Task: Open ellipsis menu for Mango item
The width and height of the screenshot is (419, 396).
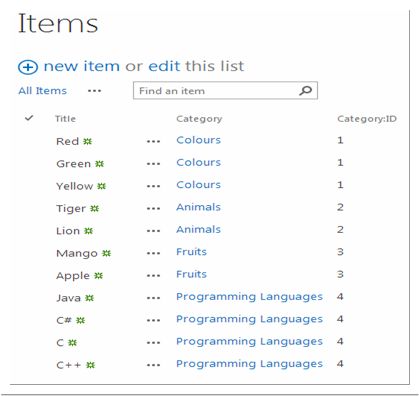Action: (x=153, y=253)
